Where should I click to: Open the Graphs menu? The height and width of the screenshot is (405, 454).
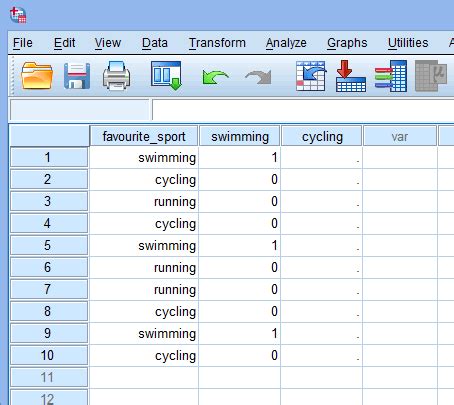point(347,43)
